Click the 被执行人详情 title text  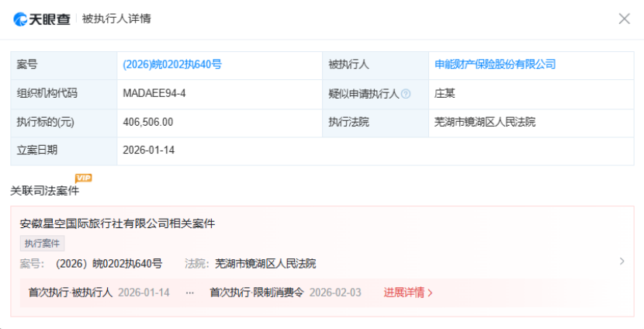(x=116, y=19)
